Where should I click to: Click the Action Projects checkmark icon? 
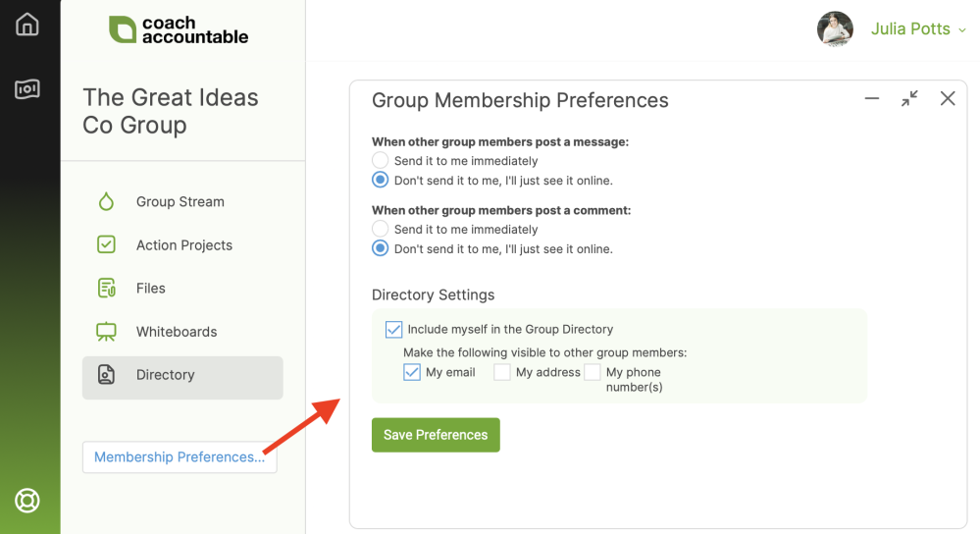(x=106, y=244)
